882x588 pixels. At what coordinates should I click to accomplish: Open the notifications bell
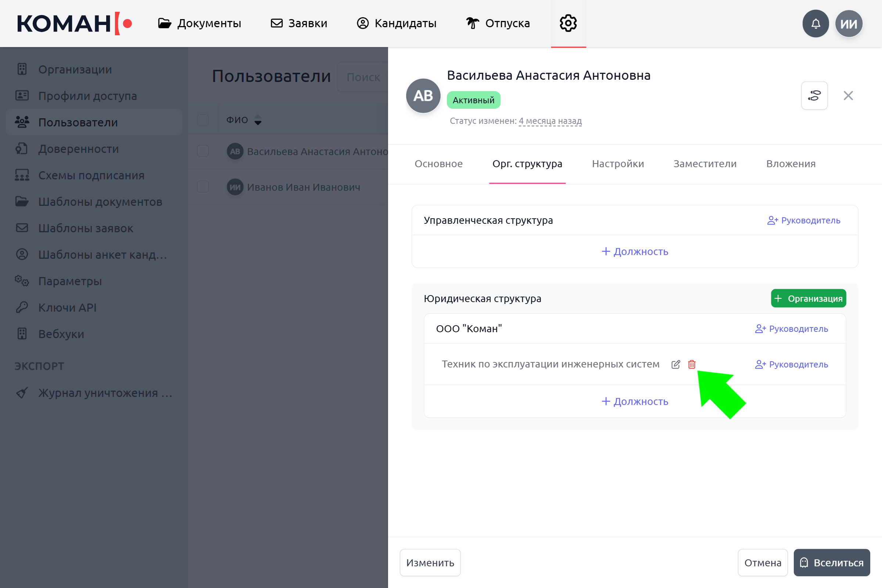point(815,24)
